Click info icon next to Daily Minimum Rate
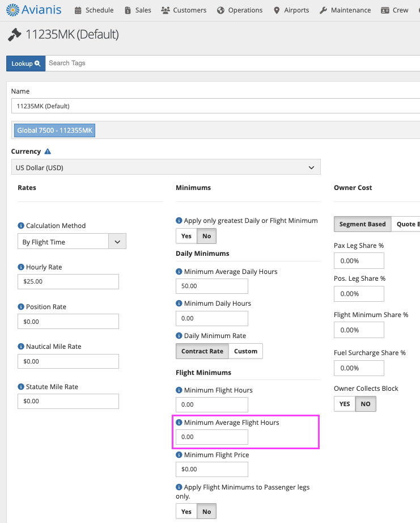Screen dimensions: 420x523 pos(179,336)
